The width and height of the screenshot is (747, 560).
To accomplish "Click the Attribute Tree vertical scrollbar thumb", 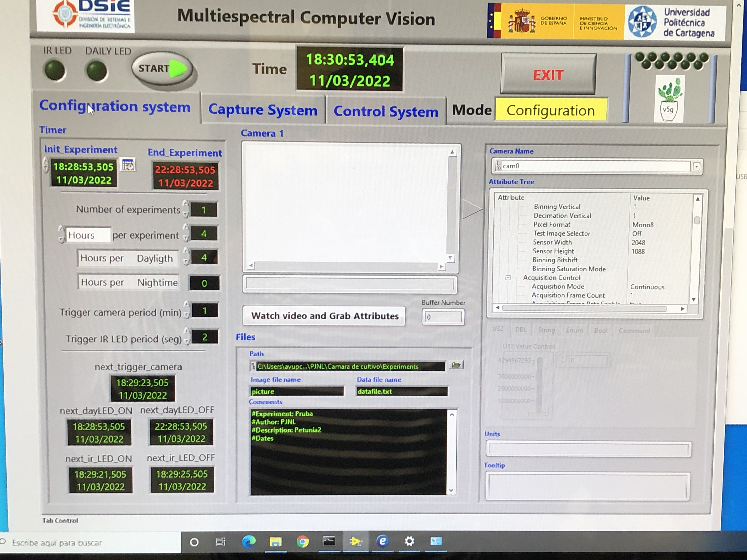I will pos(697,220).
